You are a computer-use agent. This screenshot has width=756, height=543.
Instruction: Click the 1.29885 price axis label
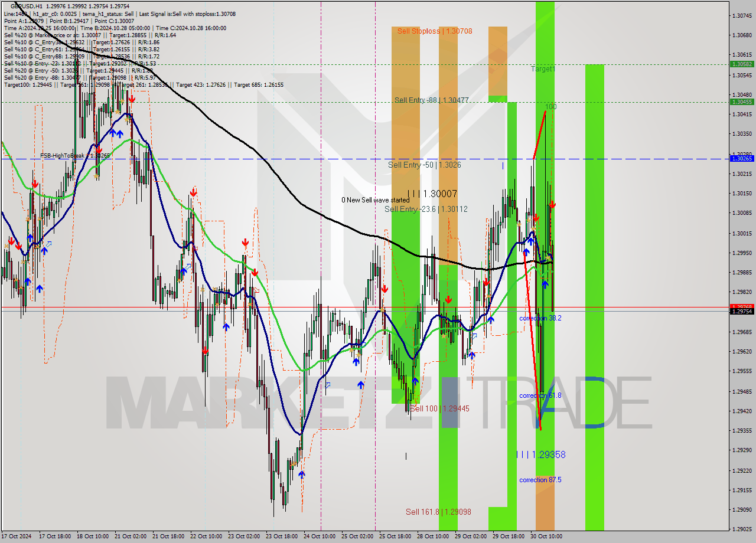pyautogui.click(x=742, y=272)
